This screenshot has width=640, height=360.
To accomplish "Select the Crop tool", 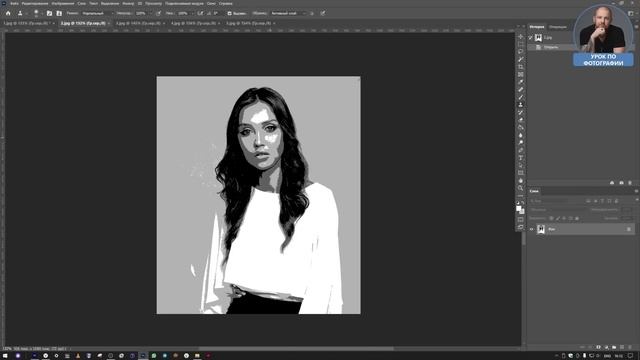I will click(x=520, y=67).
